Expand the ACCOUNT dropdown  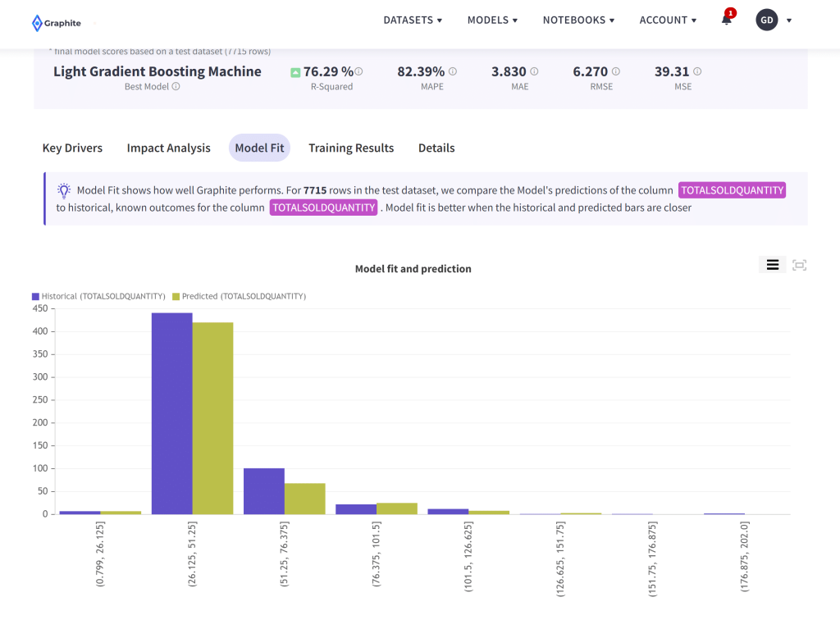click(x=668, y=20)
